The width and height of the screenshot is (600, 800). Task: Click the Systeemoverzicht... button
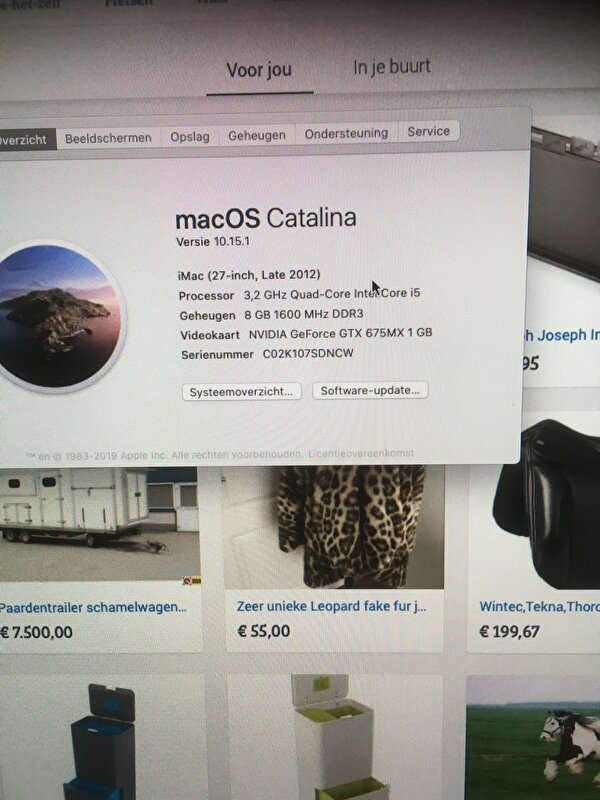click(241, 392)
